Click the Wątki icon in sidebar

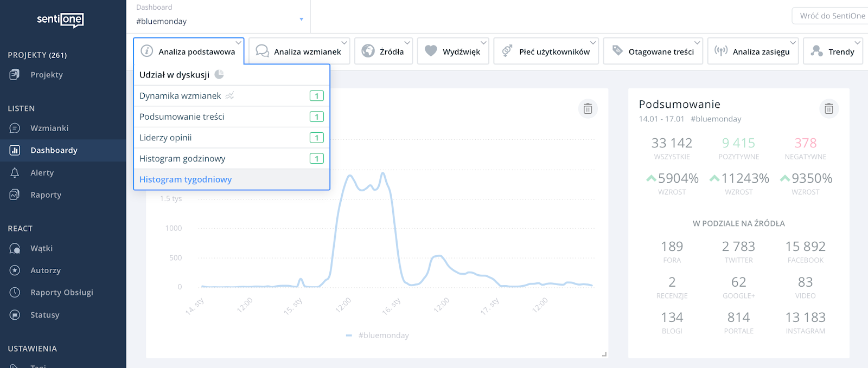tap(15, 248)
